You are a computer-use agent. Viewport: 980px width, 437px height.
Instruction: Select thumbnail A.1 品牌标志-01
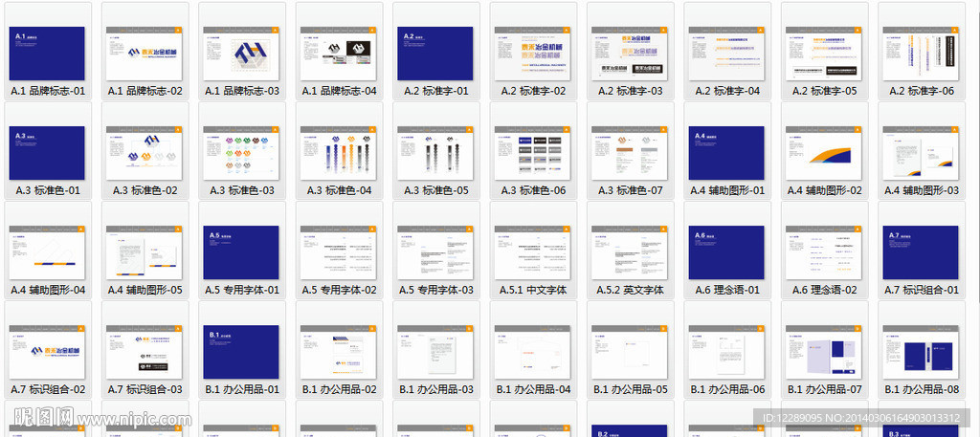[x=47, y=54]
